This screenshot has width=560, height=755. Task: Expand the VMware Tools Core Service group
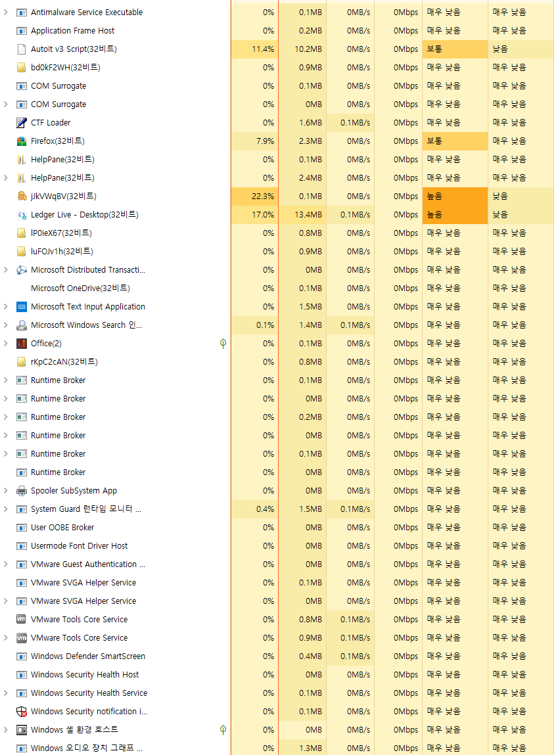(x=6, y=638)
